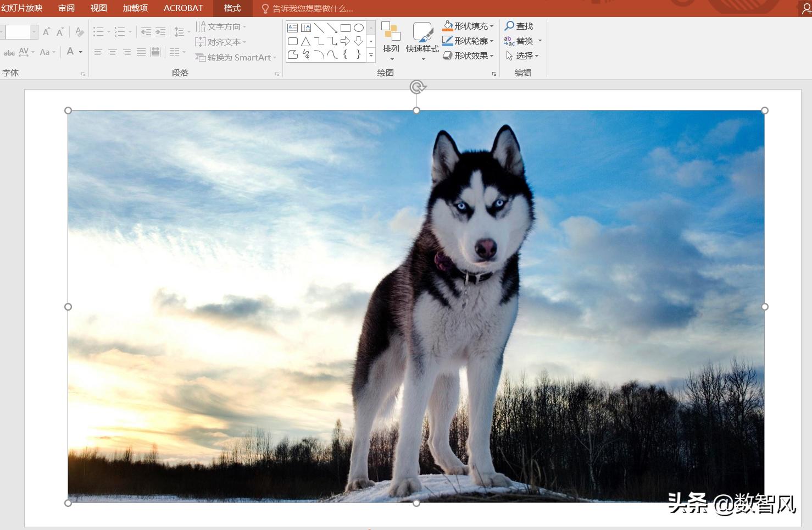The image size is (812, 530).
Task: Open the 选择 select dropdown
Action: (x=522, y=56)
